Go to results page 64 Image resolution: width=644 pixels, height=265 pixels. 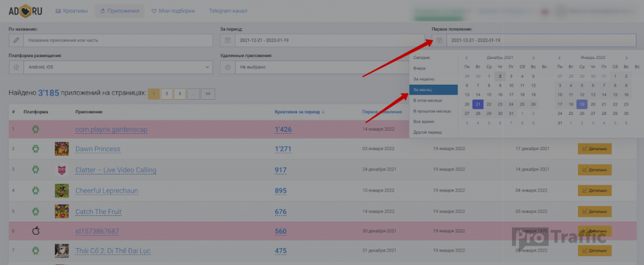coord(208,94)
